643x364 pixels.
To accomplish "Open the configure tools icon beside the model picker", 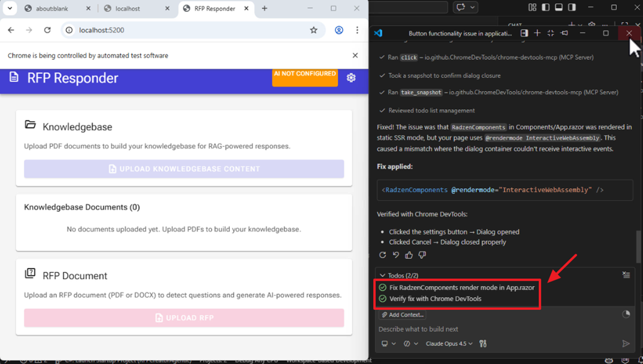I will point(483,343).
